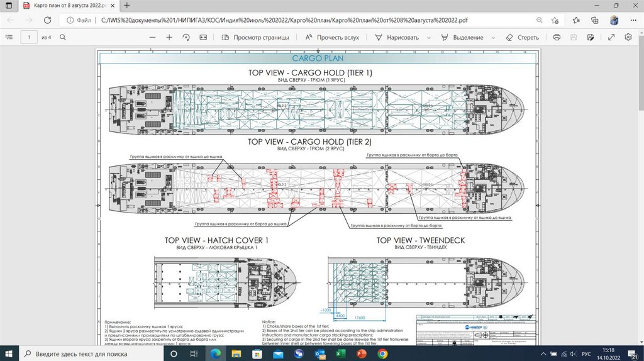The image size is (644, 361).
Task: Enter full screen mode for PDF
Action: tap(611, 37)
